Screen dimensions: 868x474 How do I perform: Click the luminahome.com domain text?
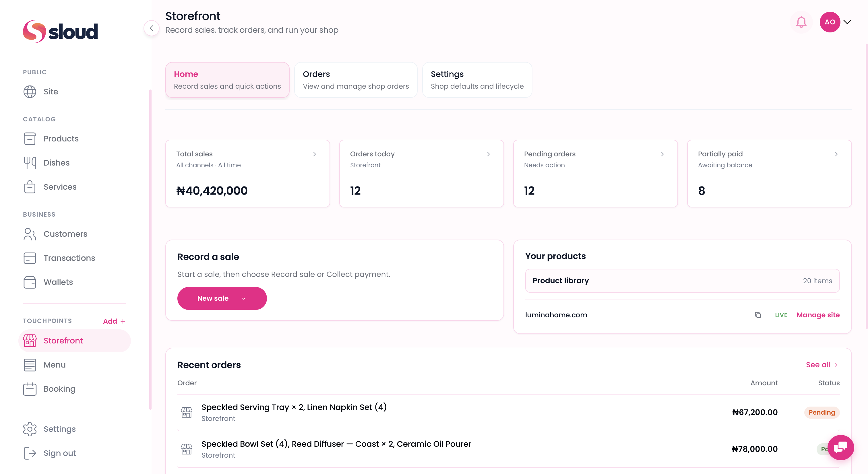[x=556, y=315]
